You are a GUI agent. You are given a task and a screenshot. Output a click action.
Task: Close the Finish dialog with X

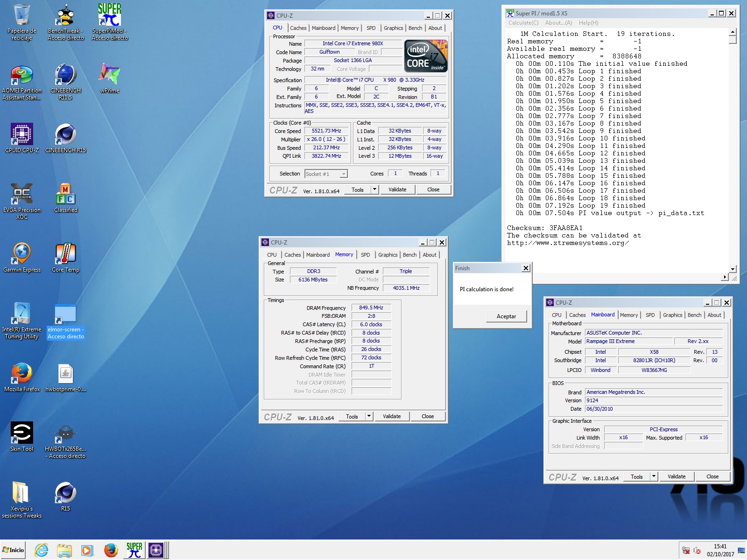(x=526, y=268)
